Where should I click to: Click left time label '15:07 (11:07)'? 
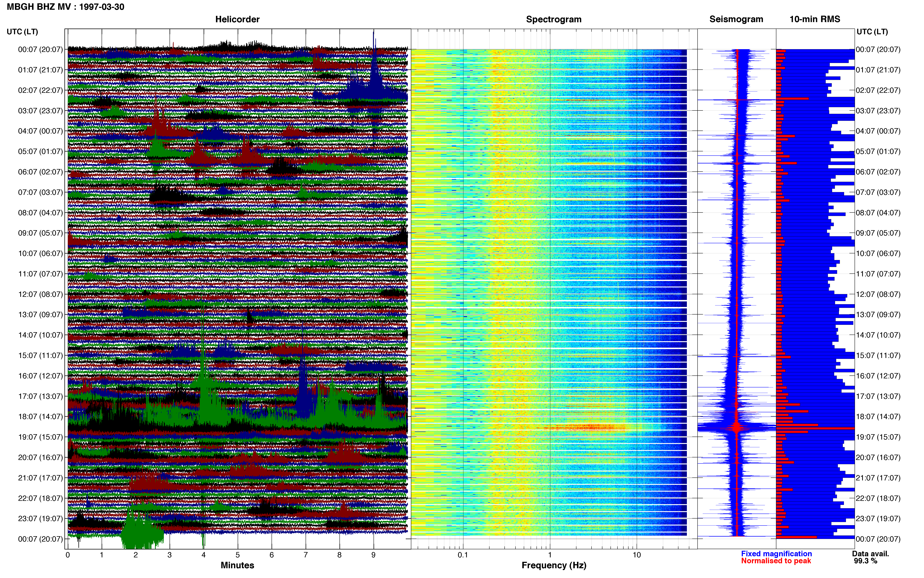click(x=40, y=356)
